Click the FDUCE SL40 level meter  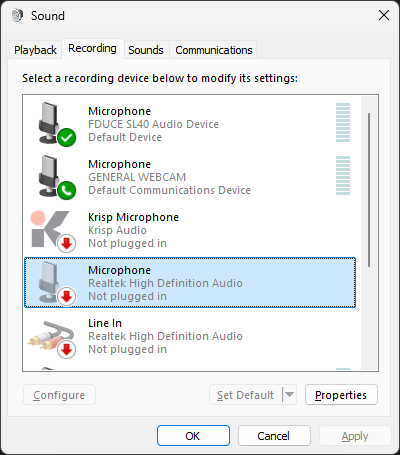click(343, 123)
